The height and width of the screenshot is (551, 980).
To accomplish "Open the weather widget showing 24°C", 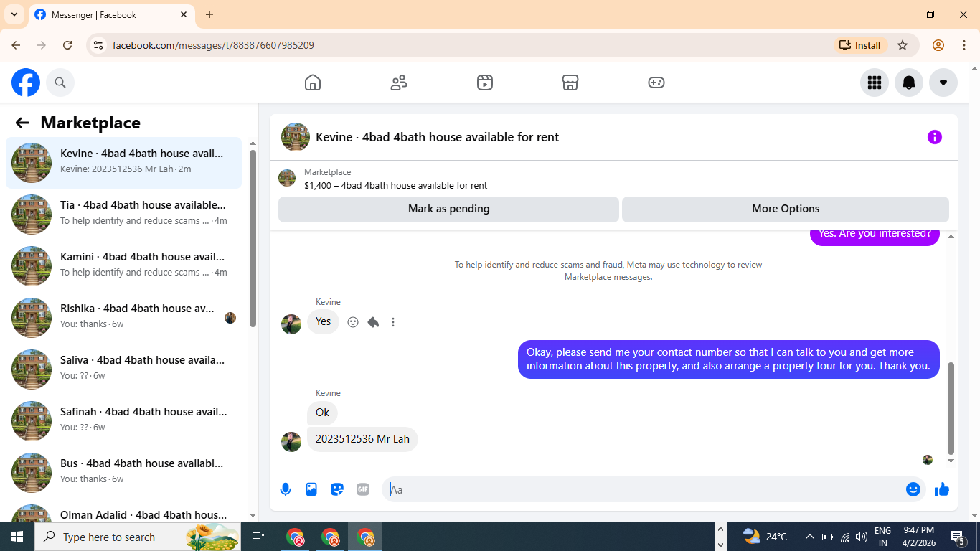I will click(x=765, y=537).
